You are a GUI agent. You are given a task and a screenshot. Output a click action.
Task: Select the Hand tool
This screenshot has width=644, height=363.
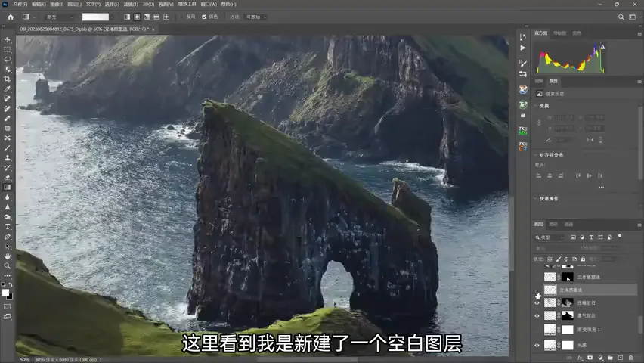tap(8, 256)
